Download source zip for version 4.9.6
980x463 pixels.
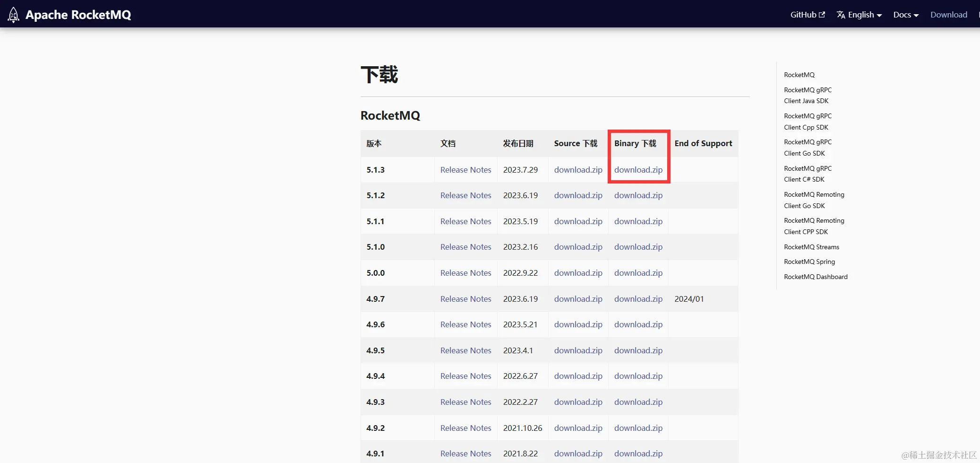[x=578, y=324]
